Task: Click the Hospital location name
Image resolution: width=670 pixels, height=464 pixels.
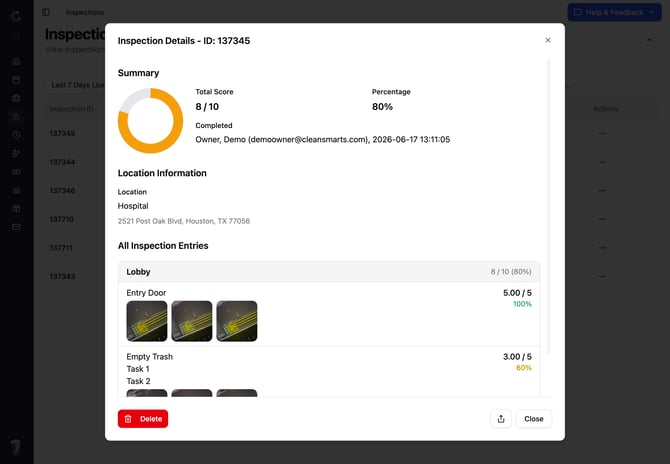Action: (x=133, y=206)
